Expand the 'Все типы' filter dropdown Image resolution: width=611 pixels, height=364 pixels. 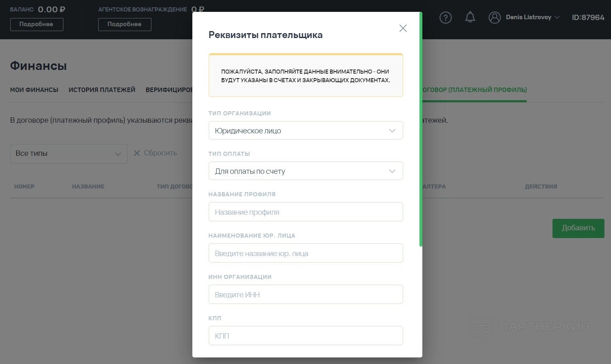[x=68, y=154]
